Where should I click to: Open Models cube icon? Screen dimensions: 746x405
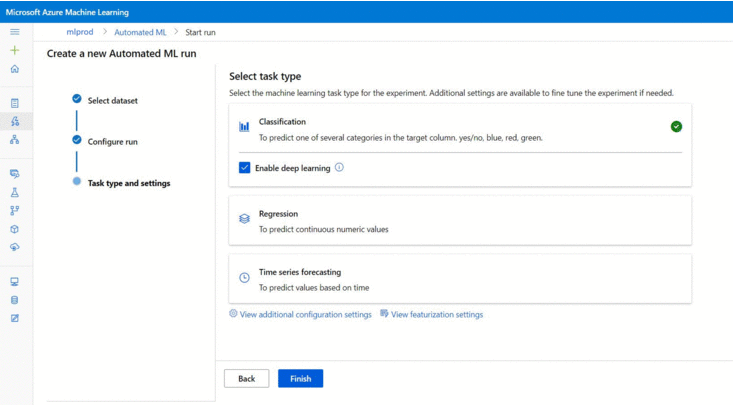[x=15, y=229]
